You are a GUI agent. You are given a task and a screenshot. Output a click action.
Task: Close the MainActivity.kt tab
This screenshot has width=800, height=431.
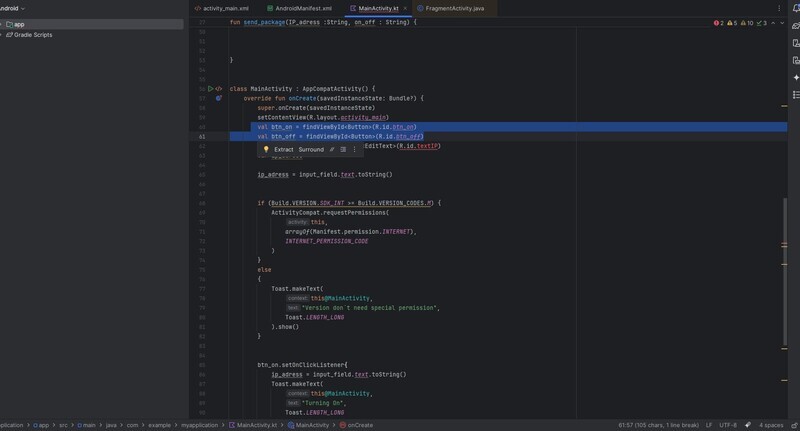(x=405, y=8)
